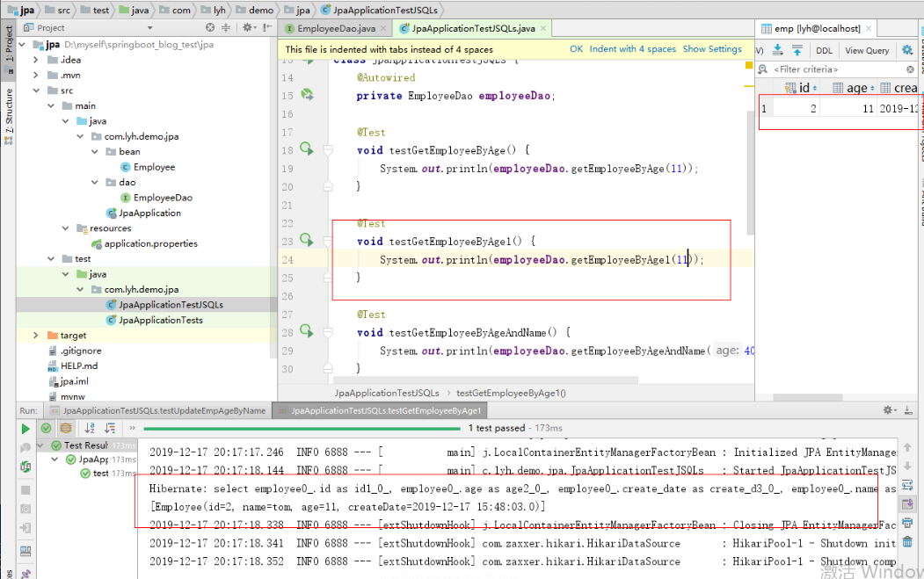Collapse all in Project panel
This screenshot has height=579, width=924.
(226, 28)
